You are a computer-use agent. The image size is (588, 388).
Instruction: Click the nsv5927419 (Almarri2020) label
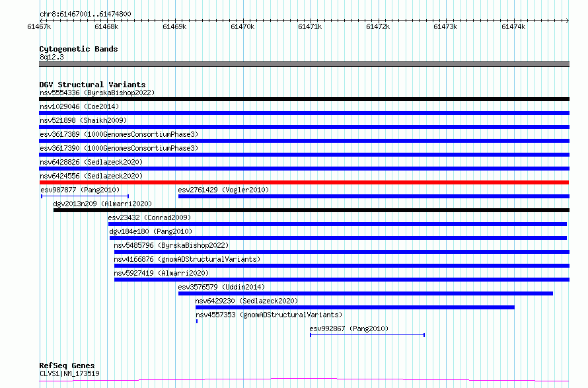(x=161, y=273)
